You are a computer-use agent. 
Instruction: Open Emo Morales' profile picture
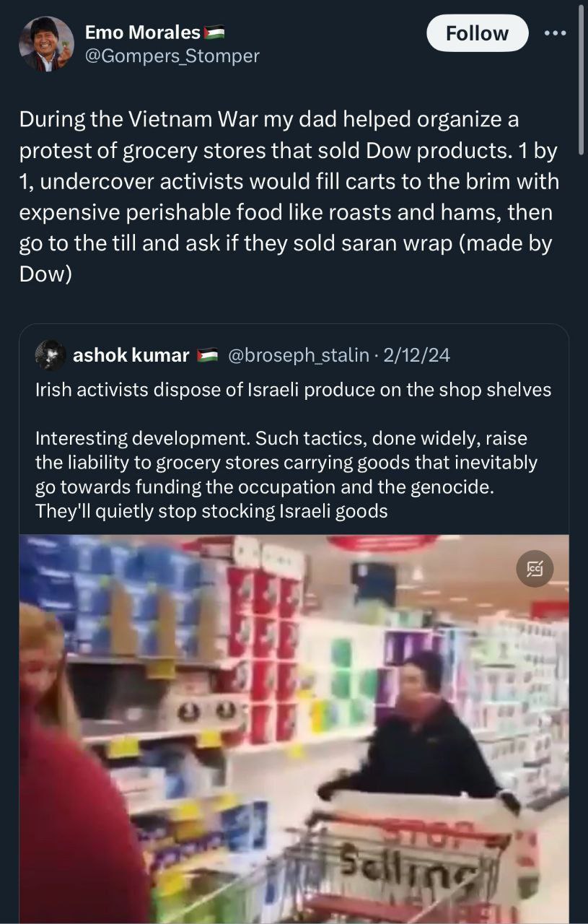[46, 44]
